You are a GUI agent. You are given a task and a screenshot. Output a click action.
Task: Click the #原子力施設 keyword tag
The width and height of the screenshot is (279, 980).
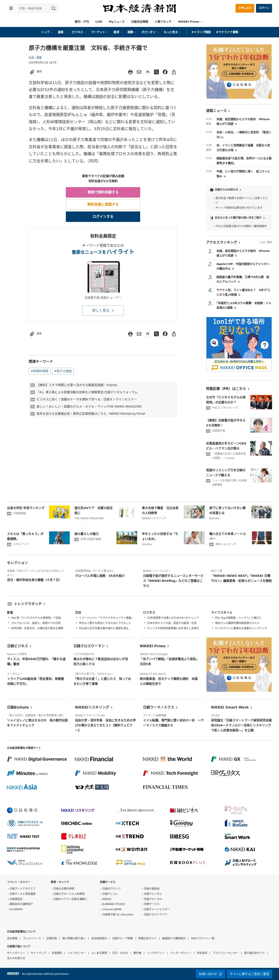(63, 371)
